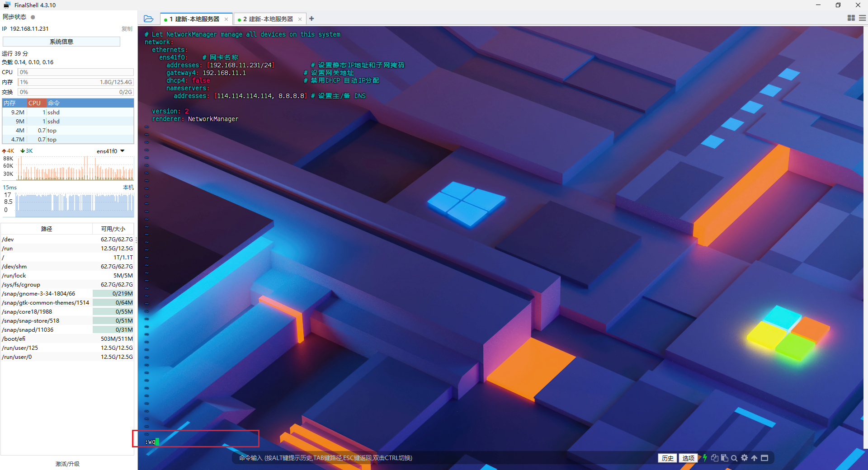
Task: Open the 历史 command history button
Action: pyautogui.click(x=667, y=458)
